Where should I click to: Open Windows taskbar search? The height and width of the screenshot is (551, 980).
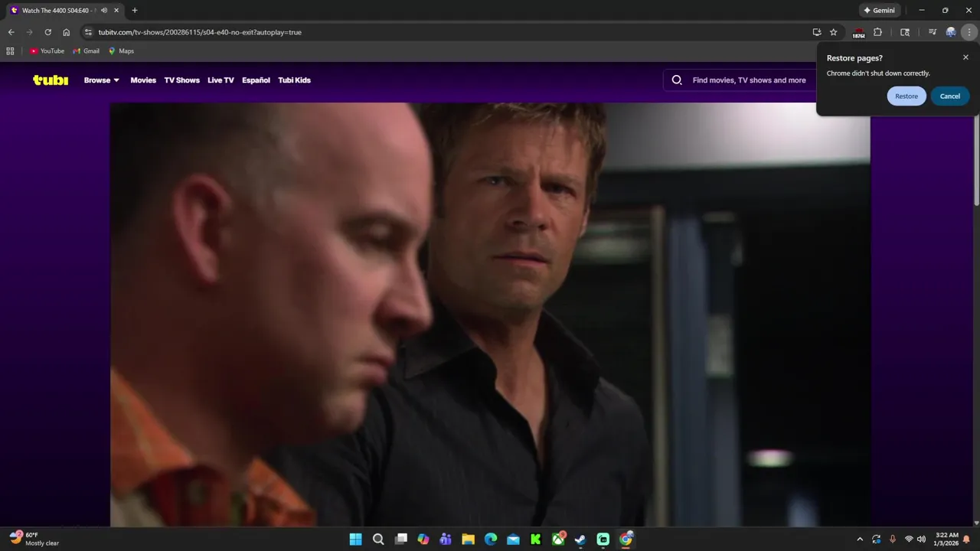coord(378,539)
